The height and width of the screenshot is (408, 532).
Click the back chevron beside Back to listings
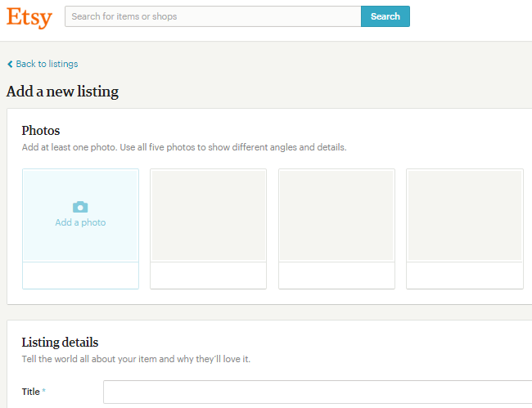10,64
